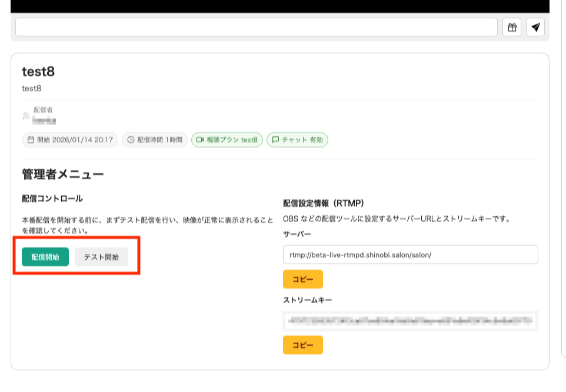The image size is (566, 392).
Task: Click the ストリームキー label
Action: [x=308, y=300]
